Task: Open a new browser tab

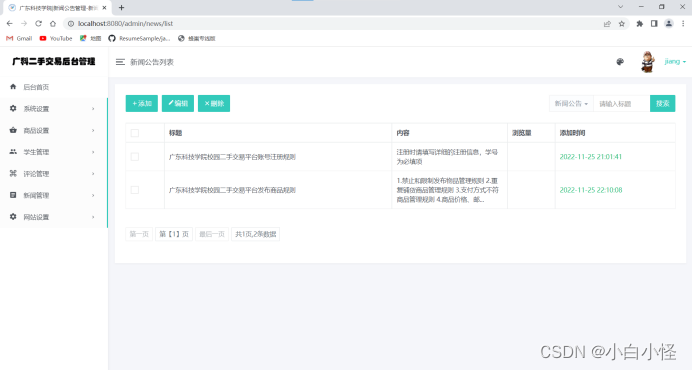Action: [x=121, y=8]
